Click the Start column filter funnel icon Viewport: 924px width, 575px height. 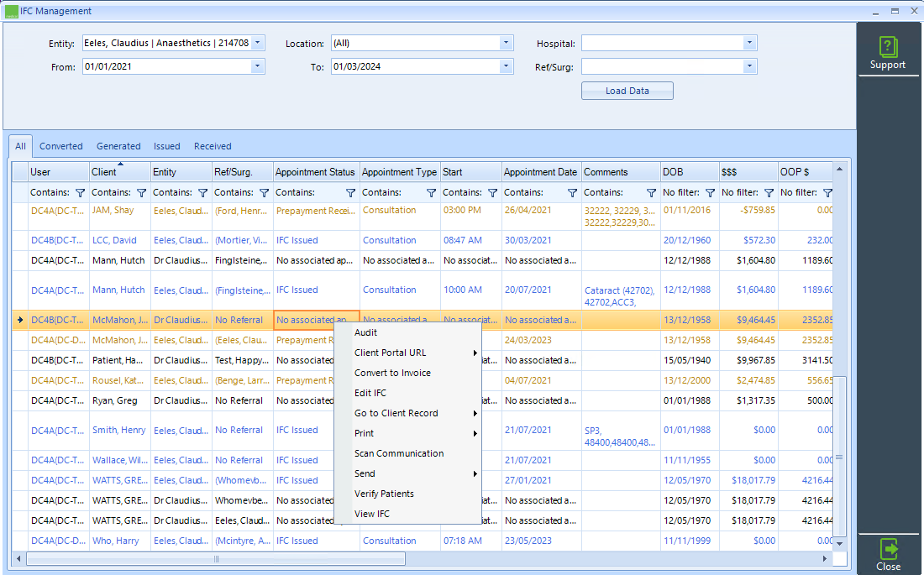coord(492,193)
